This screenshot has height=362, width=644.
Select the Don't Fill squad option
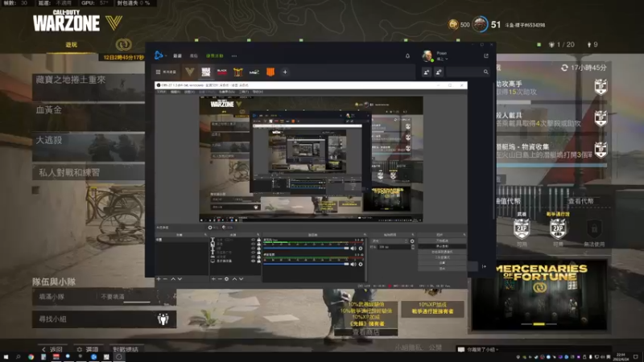113,297
